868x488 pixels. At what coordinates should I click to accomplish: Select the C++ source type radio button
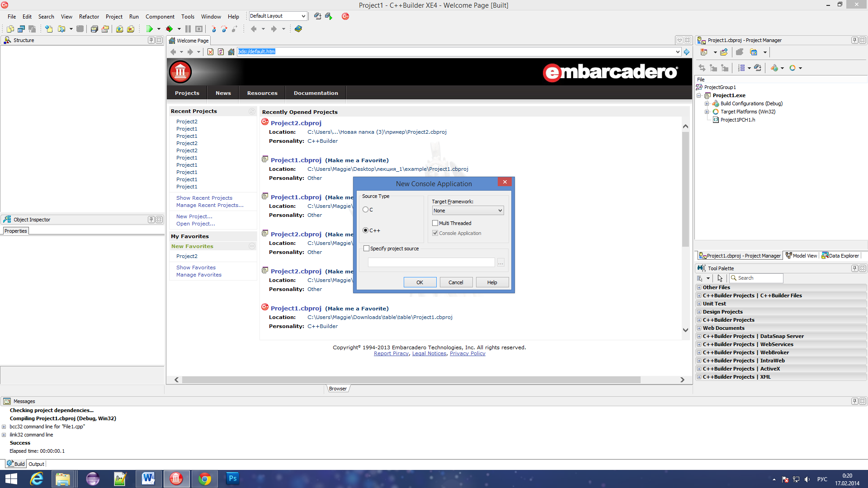pyautogui.click(x=365, y=230)
